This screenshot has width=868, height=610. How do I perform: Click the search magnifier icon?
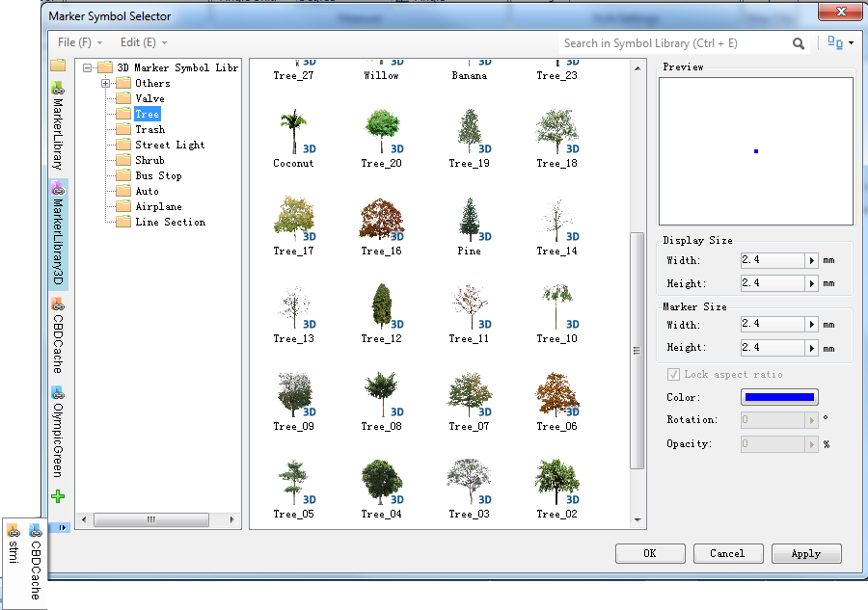click(x=799, y=43)
